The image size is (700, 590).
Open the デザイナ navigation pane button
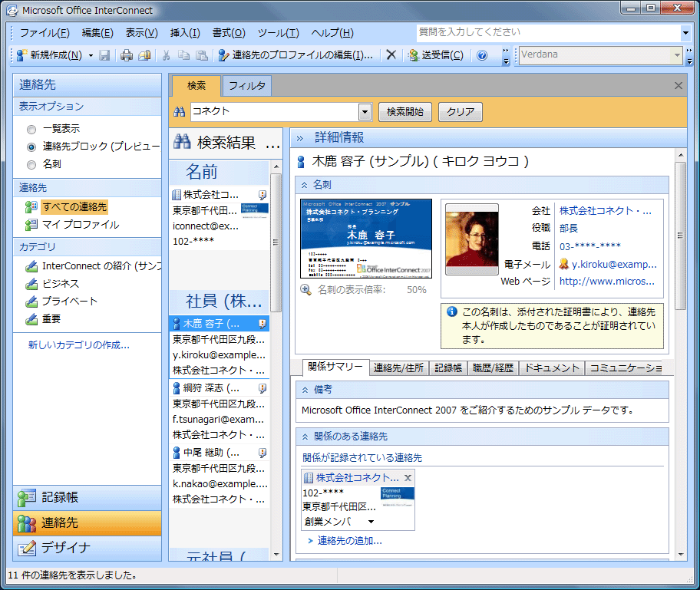tap(87, 548)
